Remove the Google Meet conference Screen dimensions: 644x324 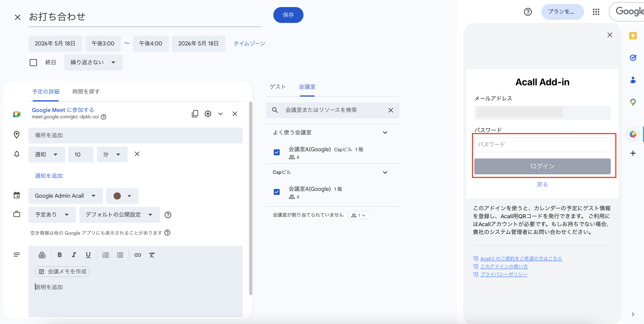point(234,114)
